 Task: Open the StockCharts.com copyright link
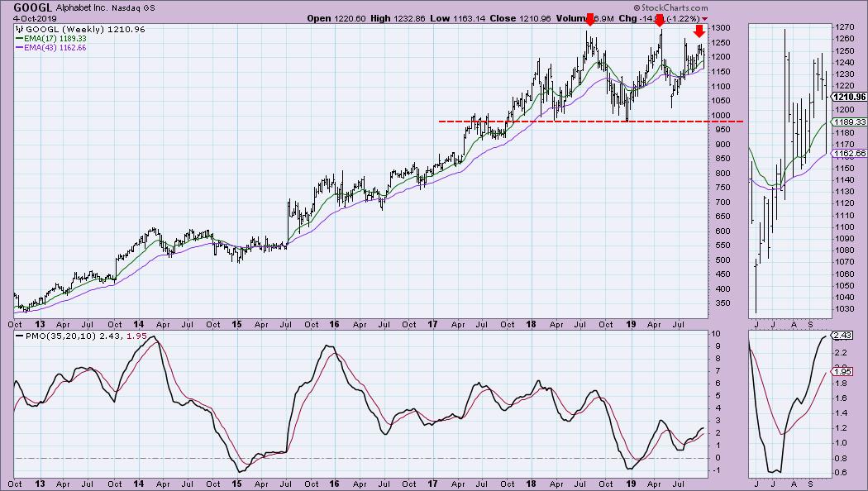(670, 7)
